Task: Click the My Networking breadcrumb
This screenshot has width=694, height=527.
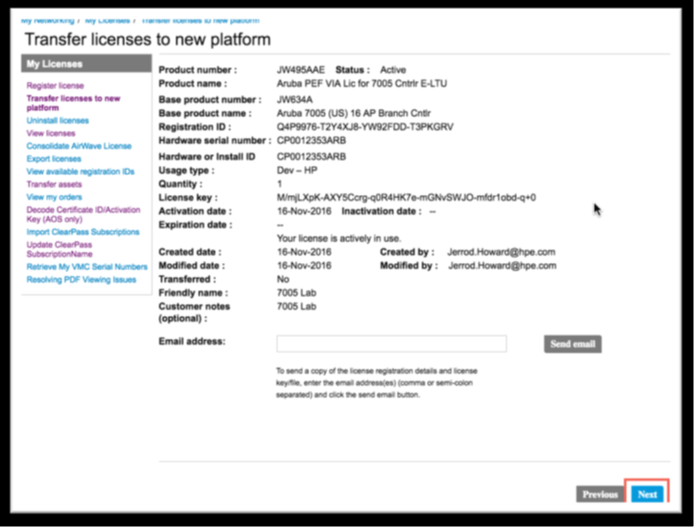Action: (x=48, y=20)
